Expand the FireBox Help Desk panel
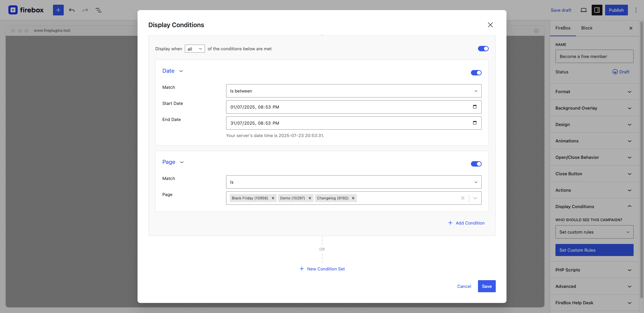 coord(594,303)
